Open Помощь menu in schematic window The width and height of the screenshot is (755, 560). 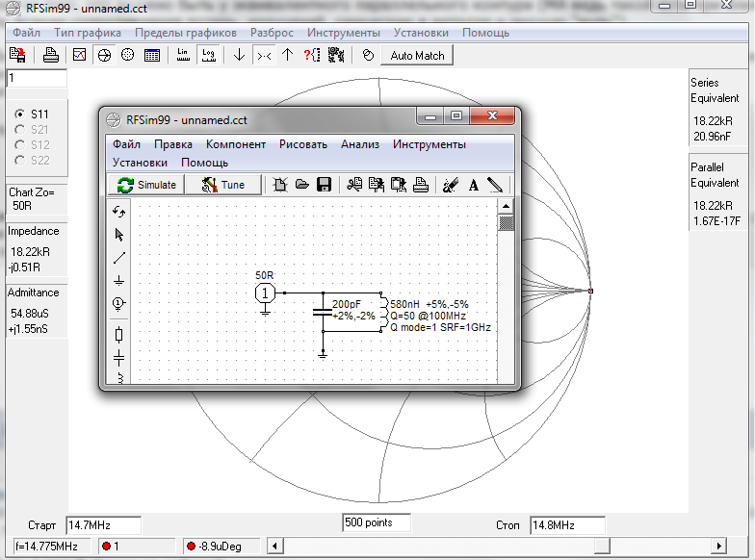(x=204, y=163)
